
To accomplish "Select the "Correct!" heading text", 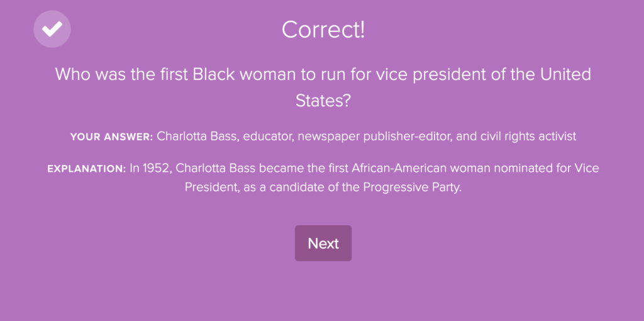I will 323,30.
